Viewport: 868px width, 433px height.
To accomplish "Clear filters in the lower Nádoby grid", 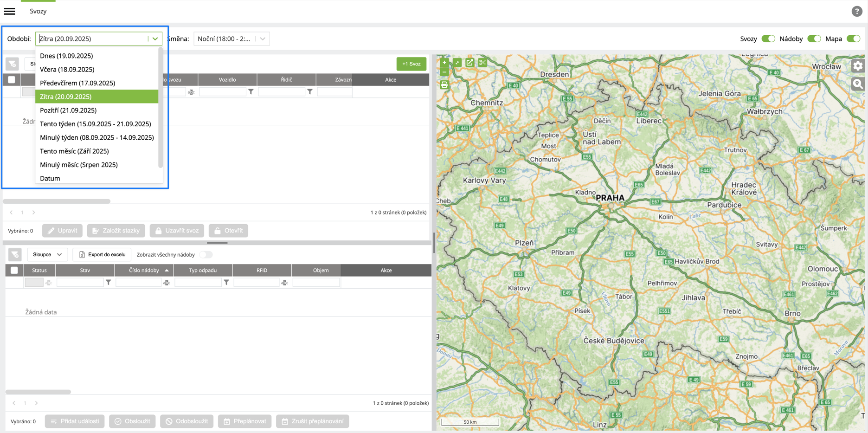I will point(15,254).
